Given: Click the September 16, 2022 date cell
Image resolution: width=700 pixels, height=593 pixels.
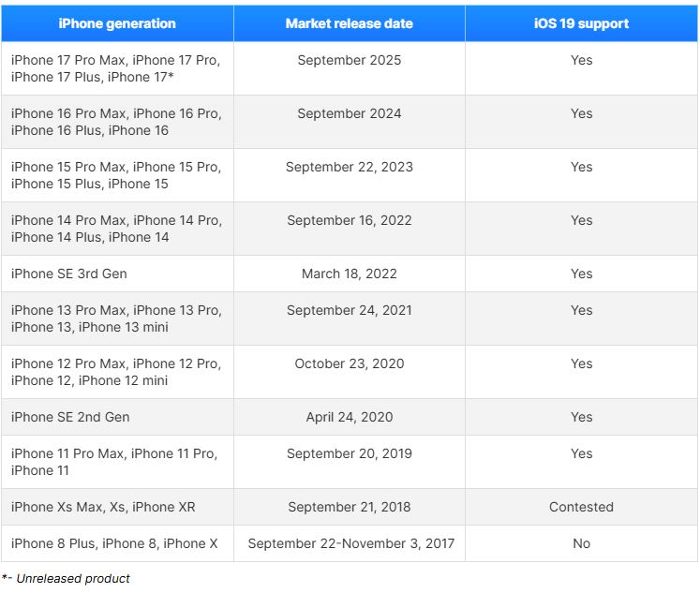Looking at the screenshot, I should pos(350,229).
